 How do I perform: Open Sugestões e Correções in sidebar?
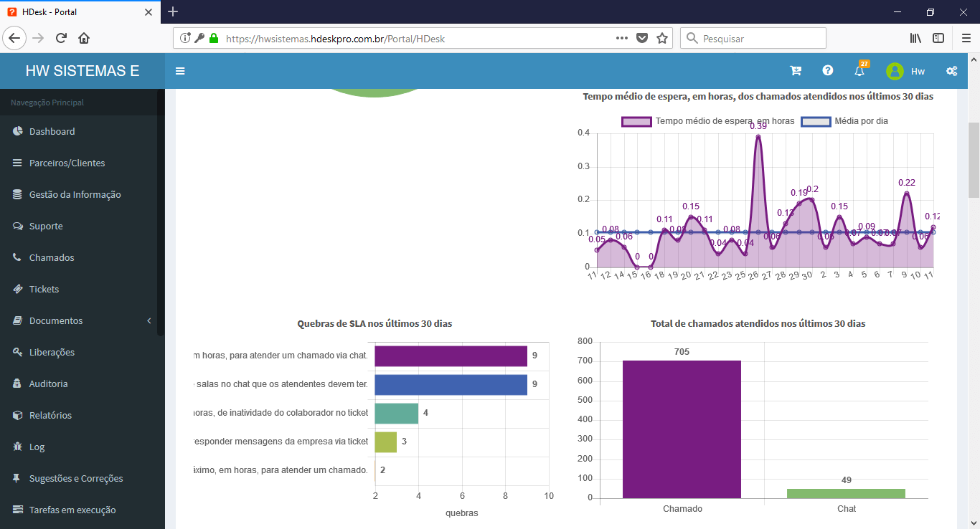click(x=76, y=478)
